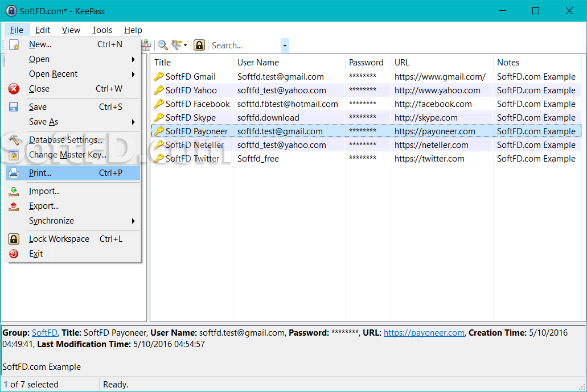Click the show entries keys toolbar icon
587x392 pixels.
[x=176, y=46]
